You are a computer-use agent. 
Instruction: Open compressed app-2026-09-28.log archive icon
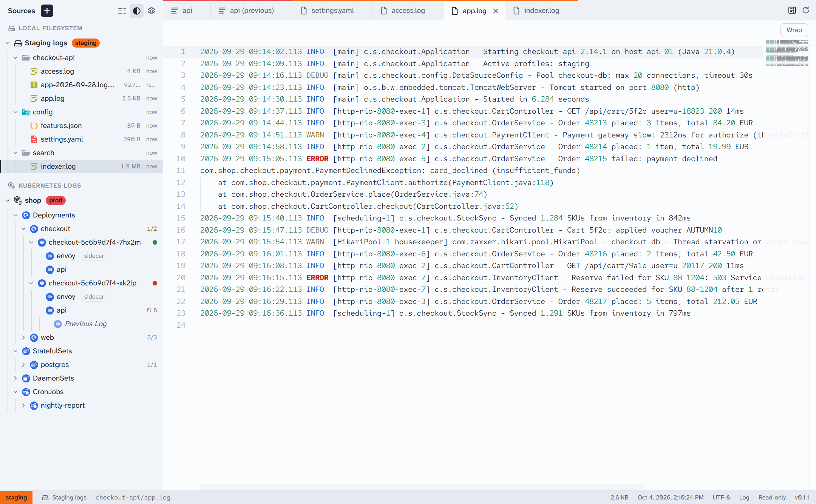coord(34,85)
